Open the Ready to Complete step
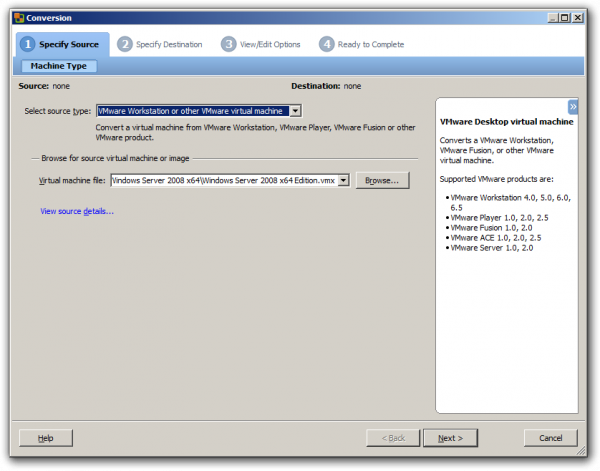Image resolution: width=600 pixels, height=471 pixels. tap(370, 44)
